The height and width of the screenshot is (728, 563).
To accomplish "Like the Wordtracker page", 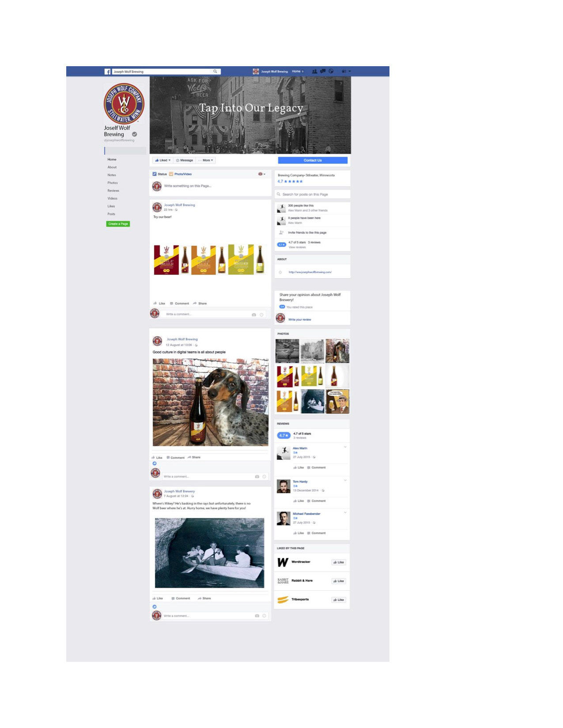I will [x=339, y=563].
